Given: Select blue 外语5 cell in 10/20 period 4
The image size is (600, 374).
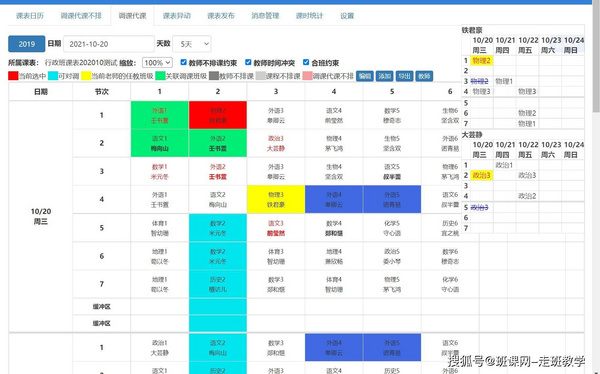Looking at the screenshot, I should (392, 199).
